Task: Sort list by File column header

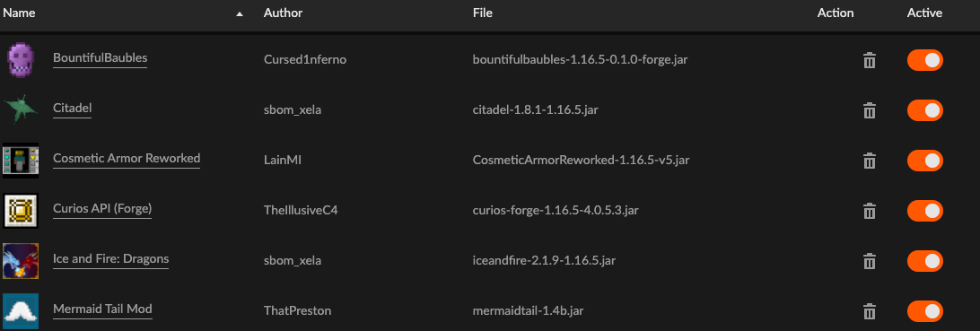Action: [x=483, y=13]
